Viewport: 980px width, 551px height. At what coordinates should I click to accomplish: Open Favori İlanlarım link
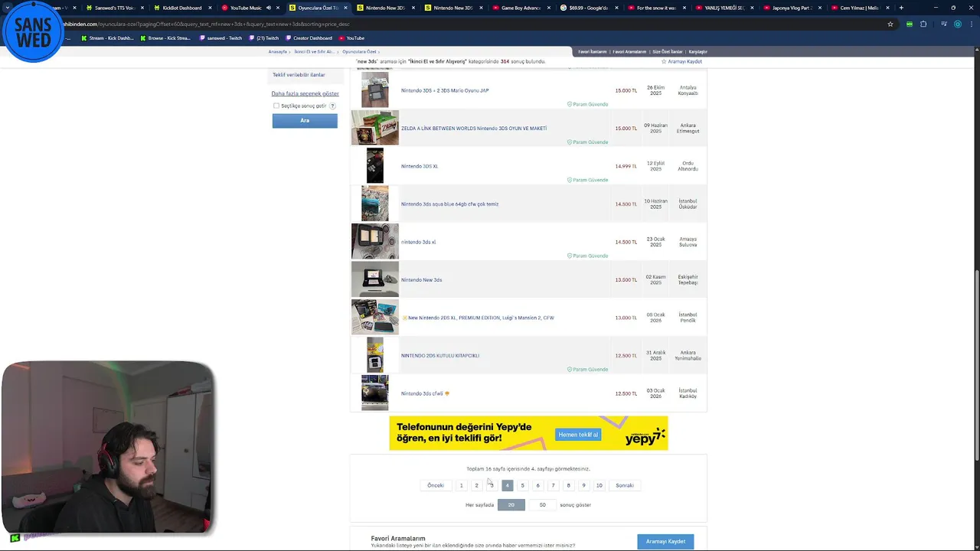point(593,51)
